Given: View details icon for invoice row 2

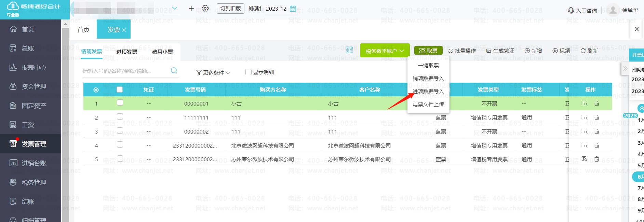Looking at the screenshot, I should point(584,117).
